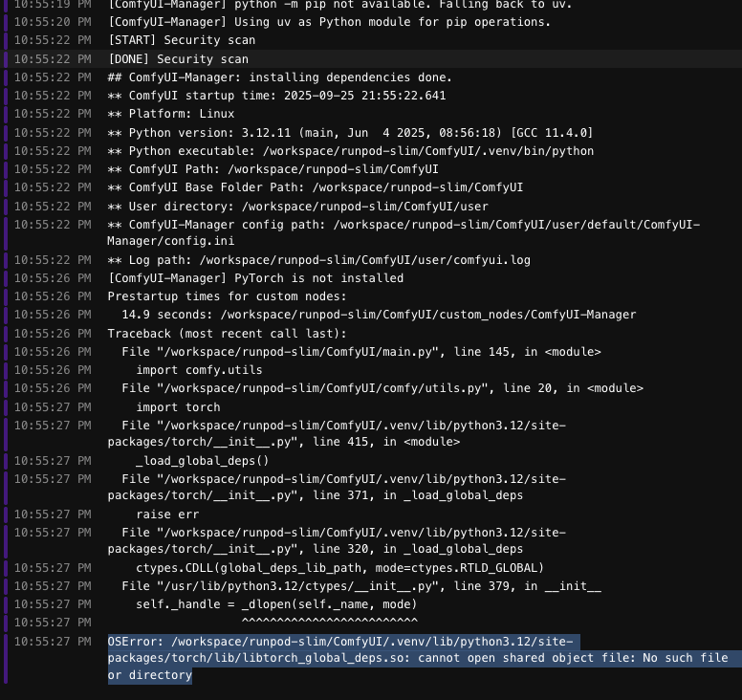Screen dimensions: 742x700
Task: Select the 'ComfyUI startup time' log line
Action: point(277,96)
